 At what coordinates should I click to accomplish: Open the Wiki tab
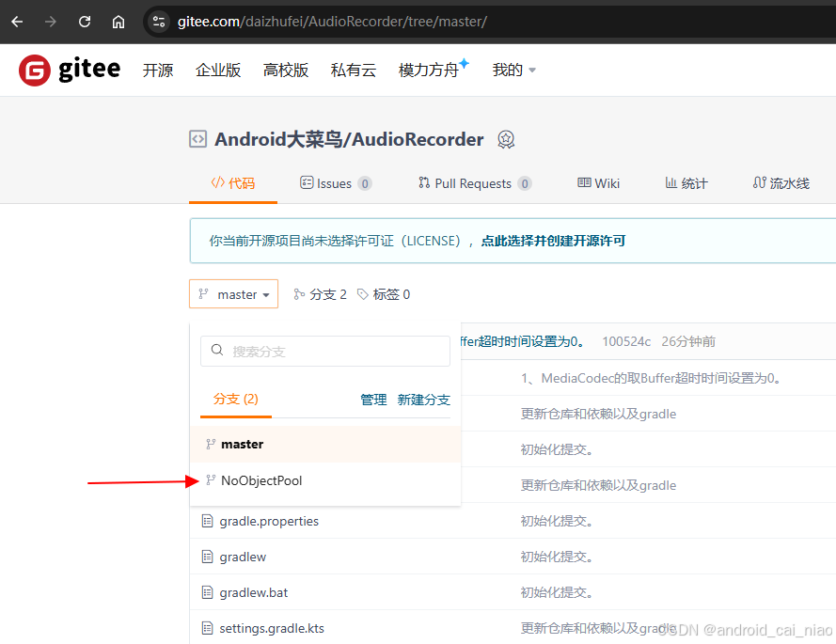[x=598, y=183]
